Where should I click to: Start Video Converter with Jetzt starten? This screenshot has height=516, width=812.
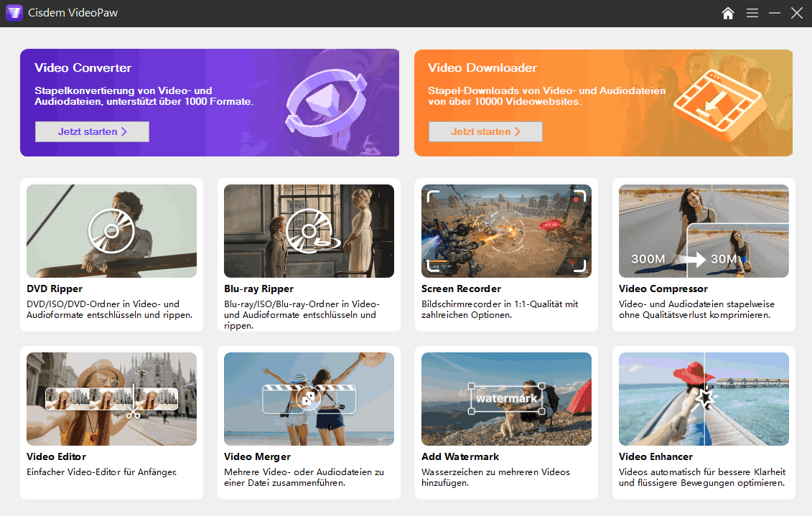point(92,131)
